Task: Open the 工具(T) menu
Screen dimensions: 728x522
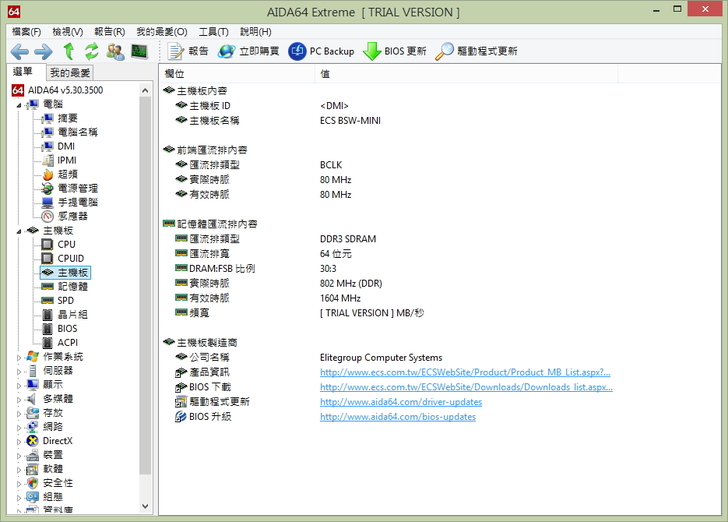Action: pyautogui.click(x=213, y=32)
